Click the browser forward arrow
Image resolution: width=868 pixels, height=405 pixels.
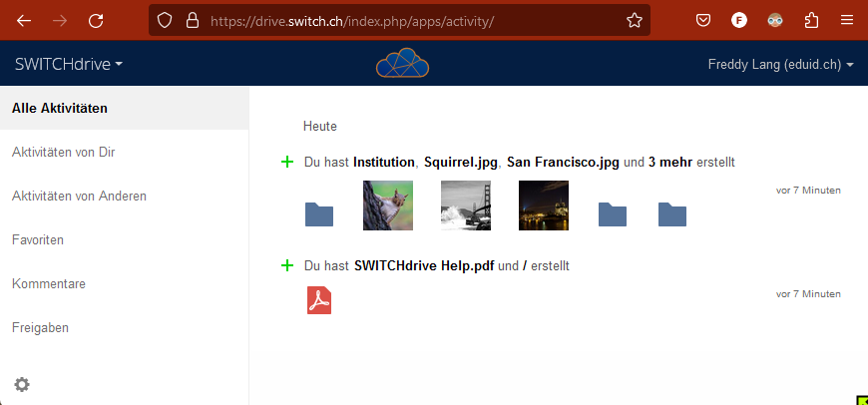pos(60,21)
